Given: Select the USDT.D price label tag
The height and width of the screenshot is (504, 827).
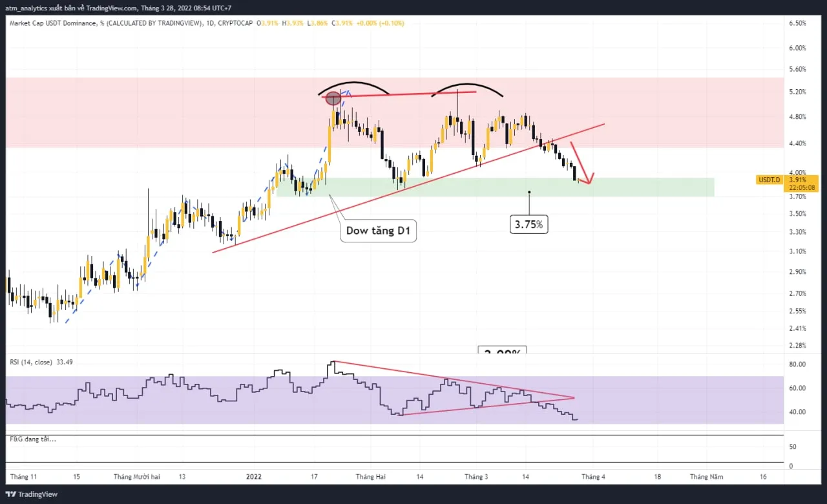Looking at the screenshot, I should pyautogui.click(x=769, y=180).
